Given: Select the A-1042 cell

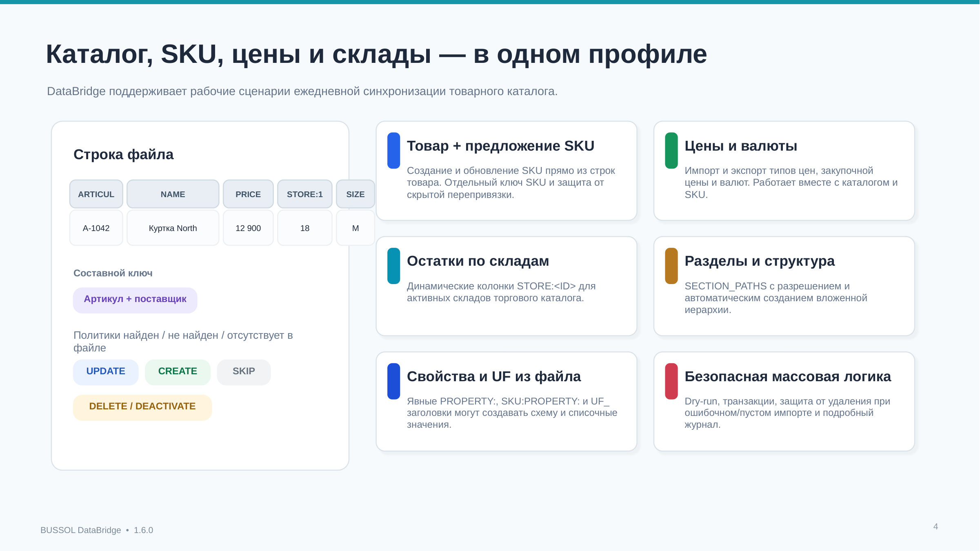Looking at the screenshot, I should (x=96, y=228).
